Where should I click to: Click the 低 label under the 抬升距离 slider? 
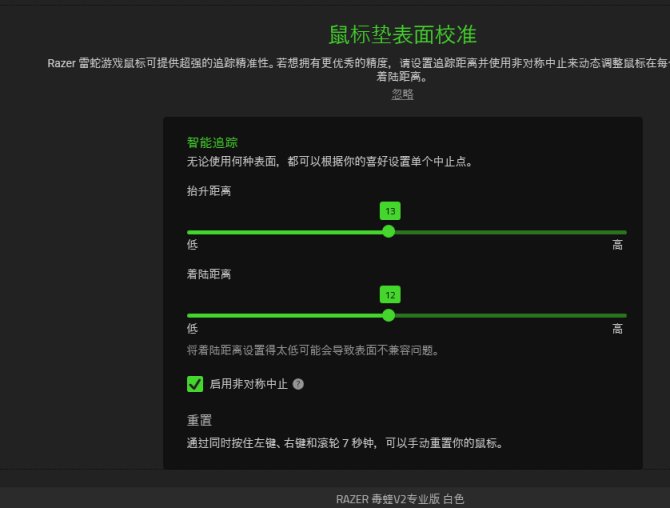pyautogui.click(x=192, y=245)
